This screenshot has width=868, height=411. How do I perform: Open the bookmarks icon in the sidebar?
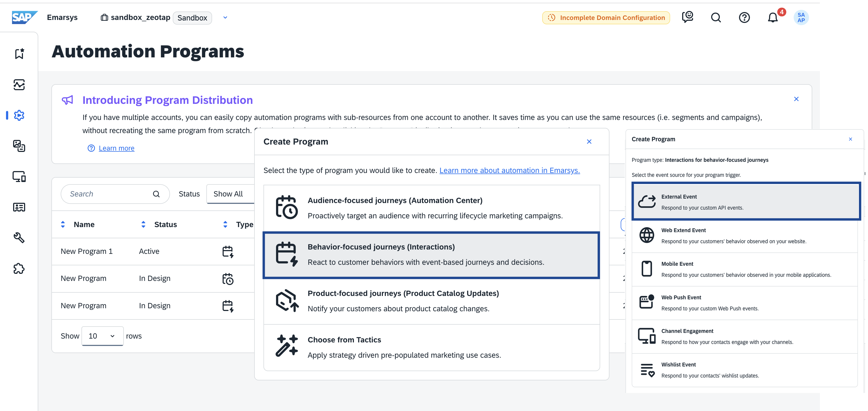[x=19, y=54]
